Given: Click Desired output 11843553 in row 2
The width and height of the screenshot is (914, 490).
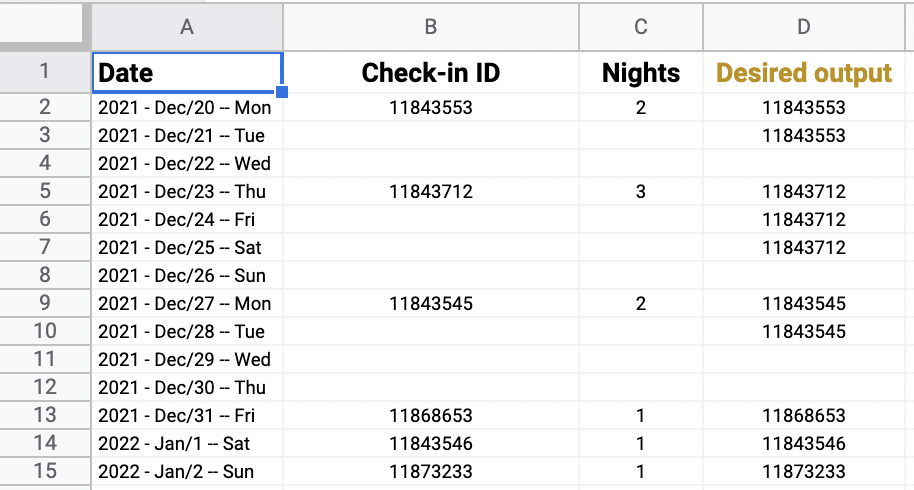Looking at the screenshot, I should click(804, 107).
